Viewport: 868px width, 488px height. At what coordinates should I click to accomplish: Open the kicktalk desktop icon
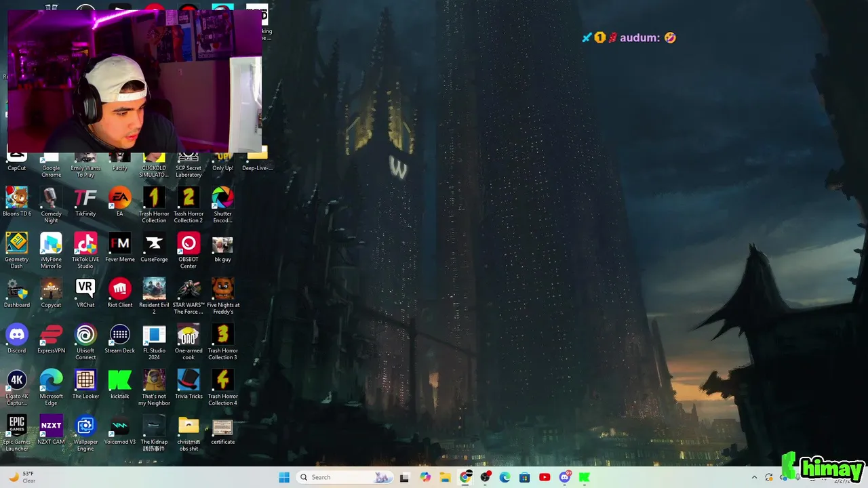pos(120,380)
